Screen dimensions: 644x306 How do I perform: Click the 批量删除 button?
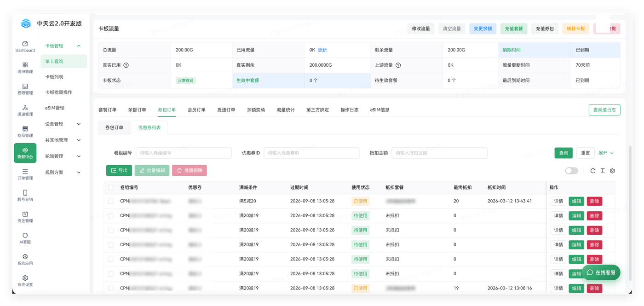pyautogui.click(x=190, y=170)
